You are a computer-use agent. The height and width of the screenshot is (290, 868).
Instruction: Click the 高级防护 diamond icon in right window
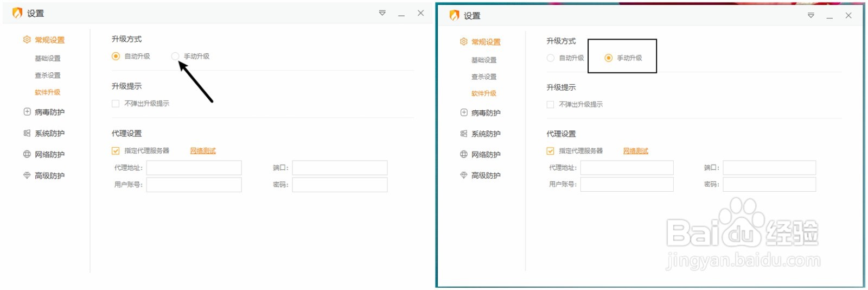[464, 175]
